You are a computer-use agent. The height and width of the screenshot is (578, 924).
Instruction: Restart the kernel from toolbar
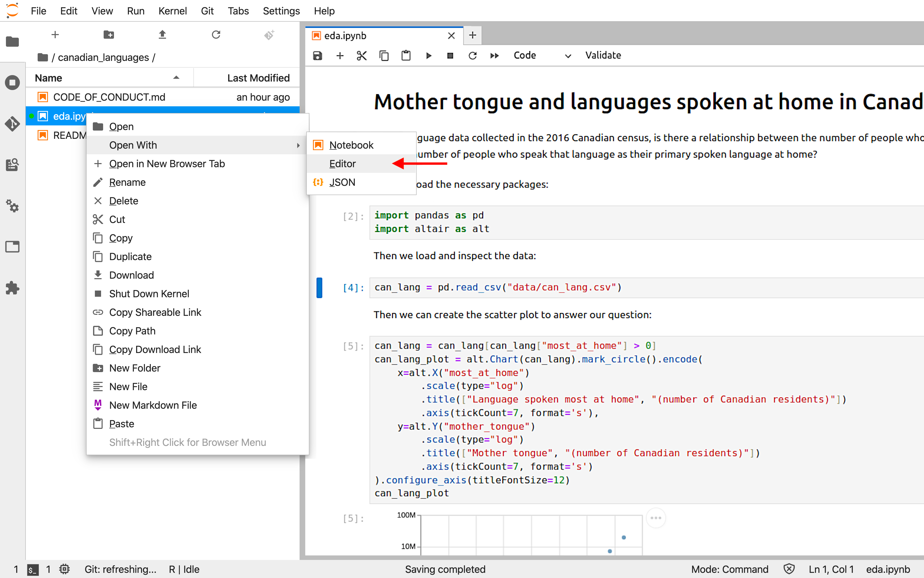[x=472, y=56]
